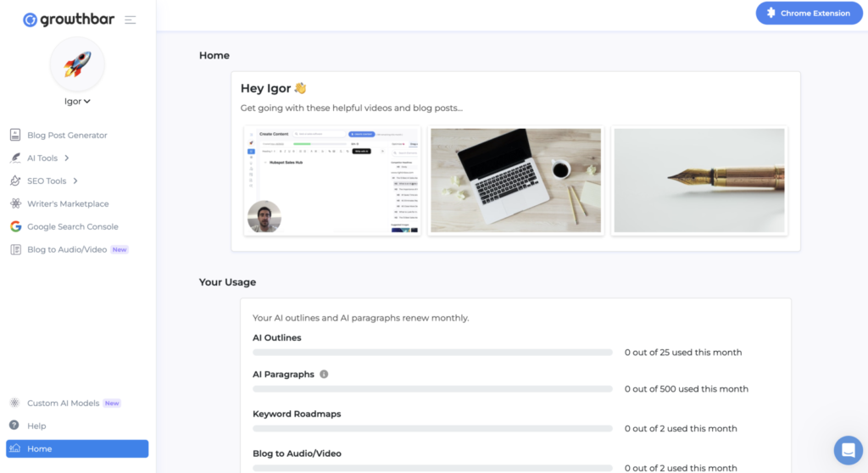Click the 'Your Usage' heading
This screenshot has height=473, width=868.
(x=227, y=282)
